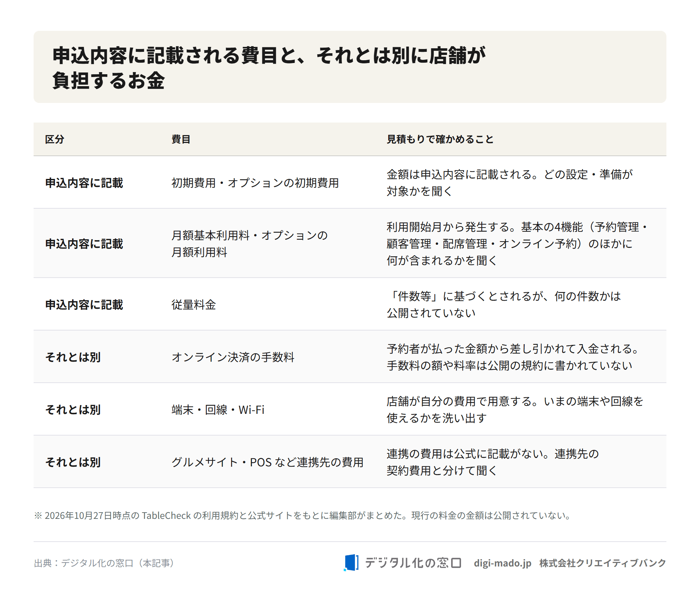This screenshot has height=605, width=700.
Task: Click 株式会社クリエイティブバンク company name
Action: (603, 563)
